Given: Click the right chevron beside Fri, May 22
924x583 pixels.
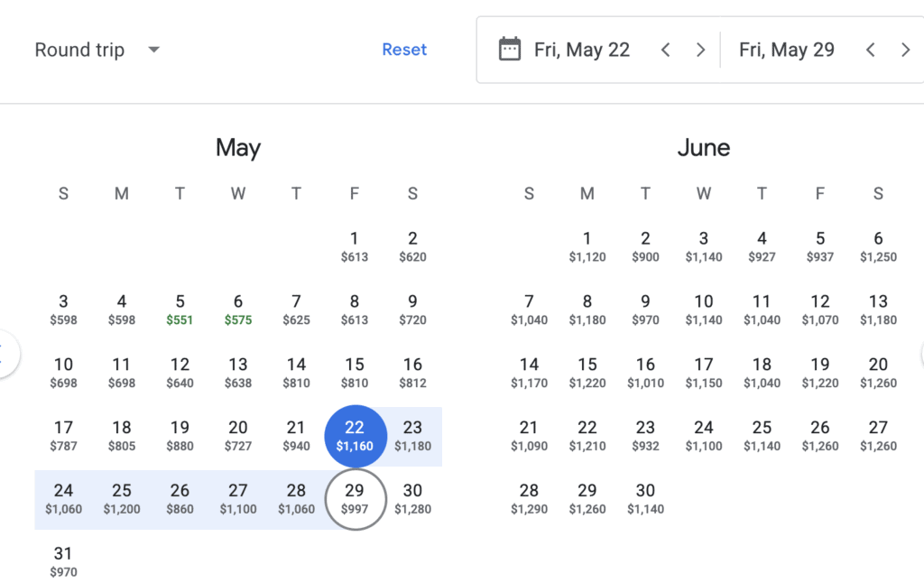Looking at the screenshot, I should pyautogui.click(x=700, y=50).
